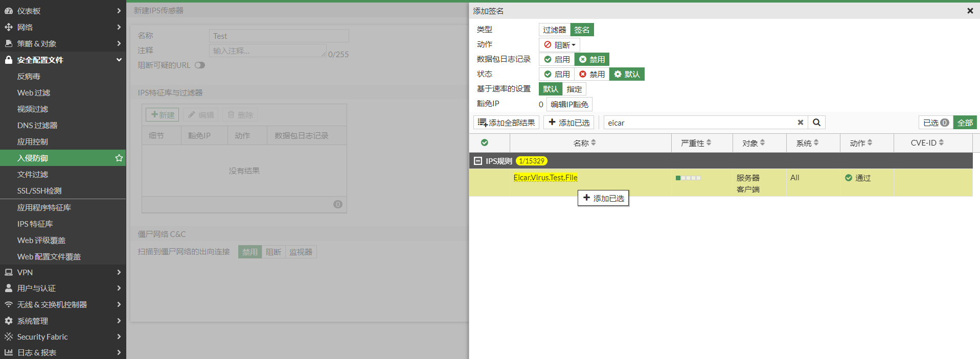Toggle 阻断可疑的URL switch
This screenshot has width=980, height=359.
click(200, 65)
